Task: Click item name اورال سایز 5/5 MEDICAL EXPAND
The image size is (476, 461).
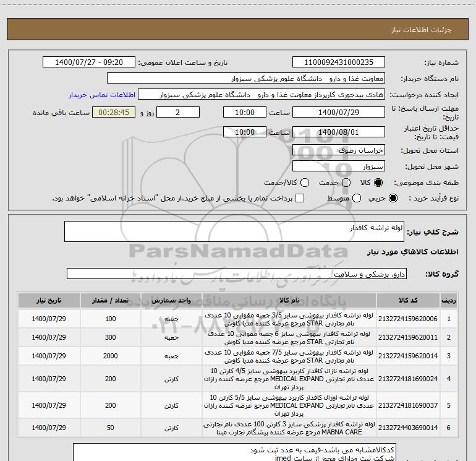Action: tap(289, 405)
